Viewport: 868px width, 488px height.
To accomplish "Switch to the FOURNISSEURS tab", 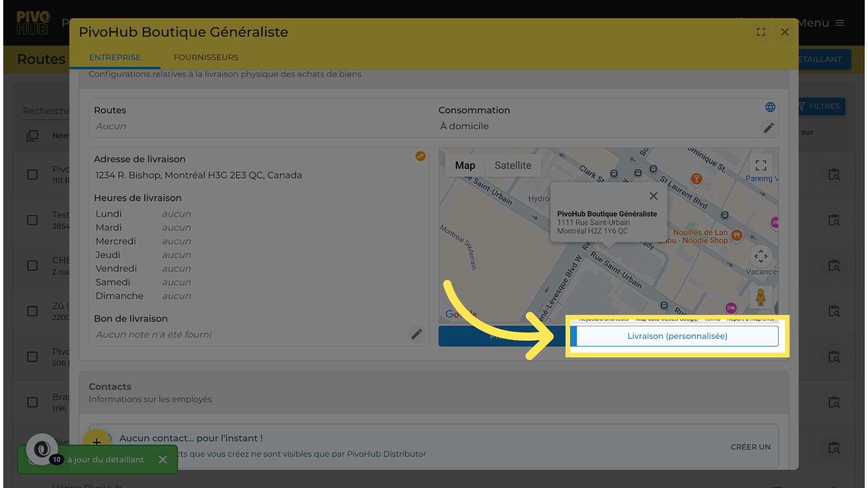I will point(206,57).
